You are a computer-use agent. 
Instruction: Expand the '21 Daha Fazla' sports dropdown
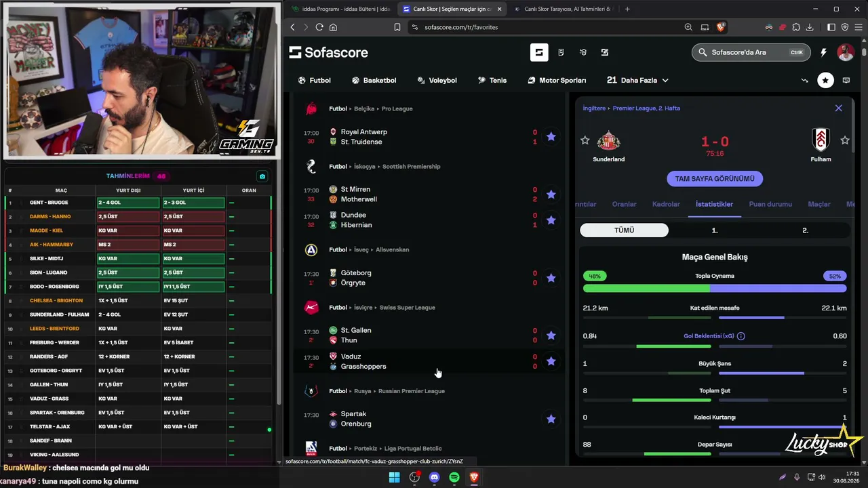pos(637,80)
